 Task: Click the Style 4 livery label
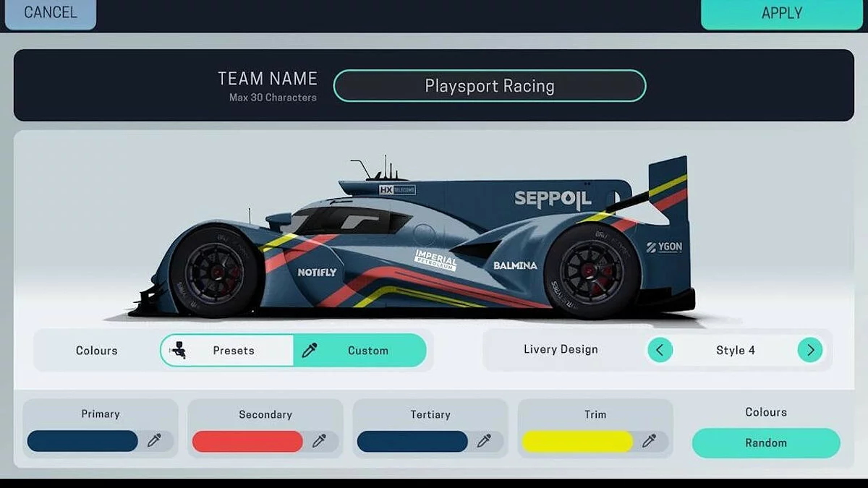tap(735, 349)
